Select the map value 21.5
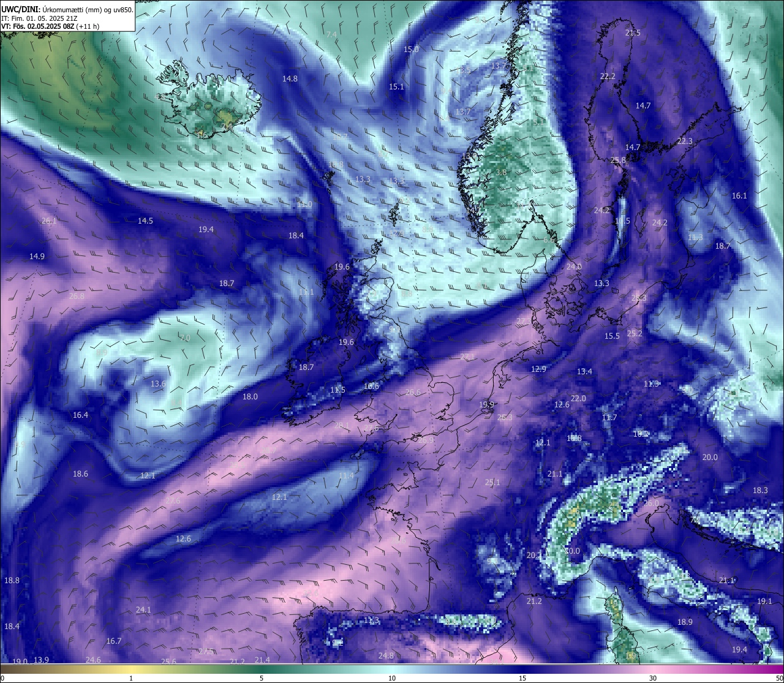This screenshot has height=683, width=784. pos(633,33)
